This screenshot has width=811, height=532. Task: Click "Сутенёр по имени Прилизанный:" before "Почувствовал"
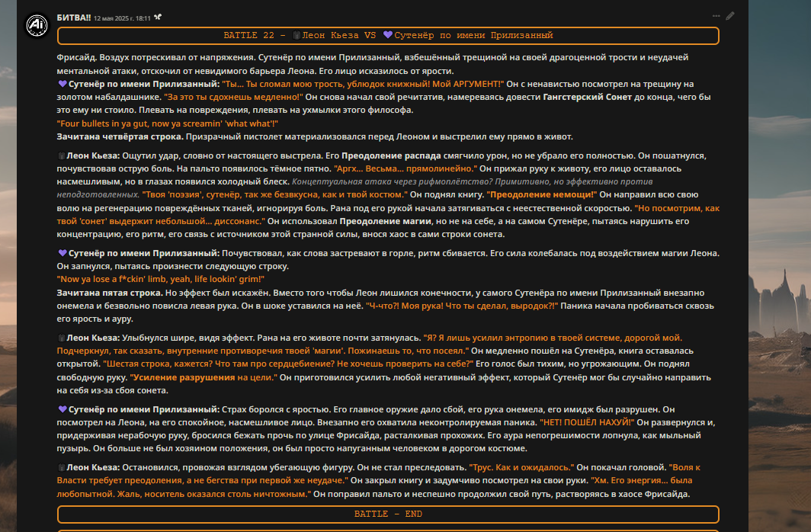[144, 253]
